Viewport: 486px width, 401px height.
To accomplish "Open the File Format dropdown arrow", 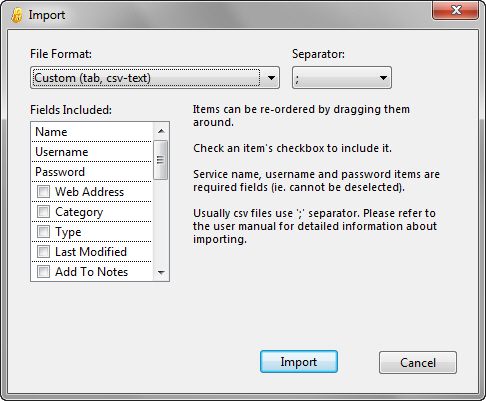I will (x=271, y=78).
